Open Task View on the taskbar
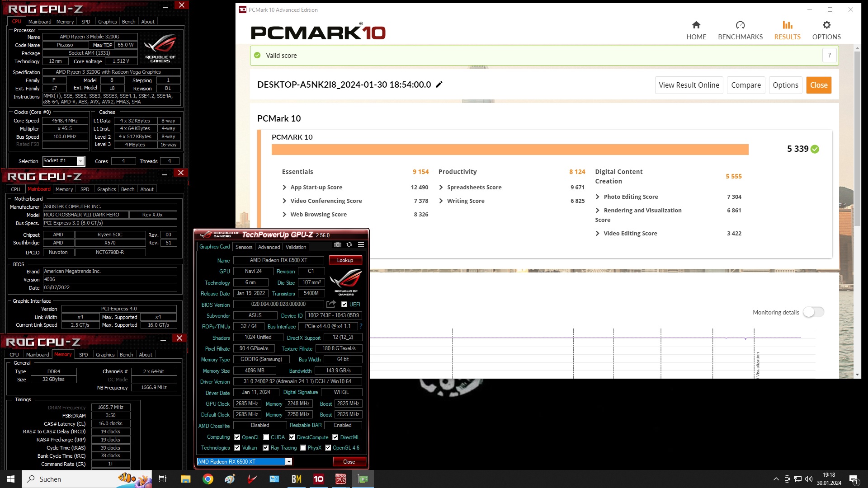This screenshot has height=488, width=868. (163, 479)
